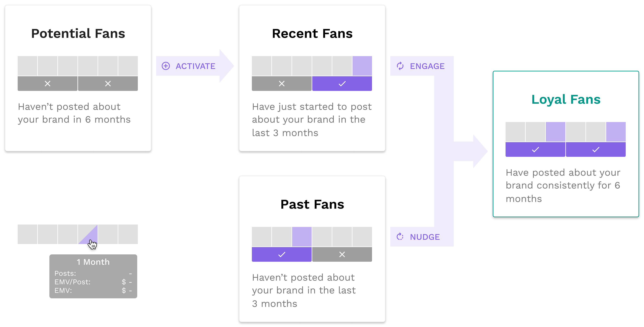Screen dimensions: 644x327
Task: Click the second checkmark bar in Loyal Fans
Action: tap(595, 149)
